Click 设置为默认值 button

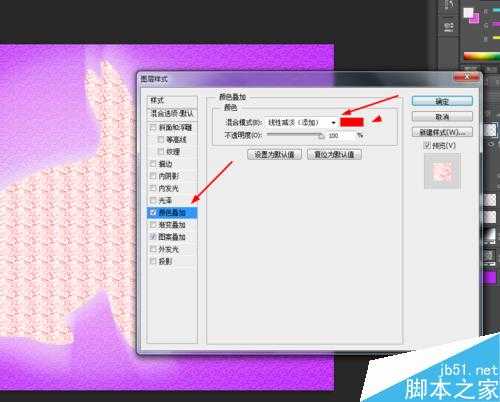pyautogui.click(x=274, y=155)
